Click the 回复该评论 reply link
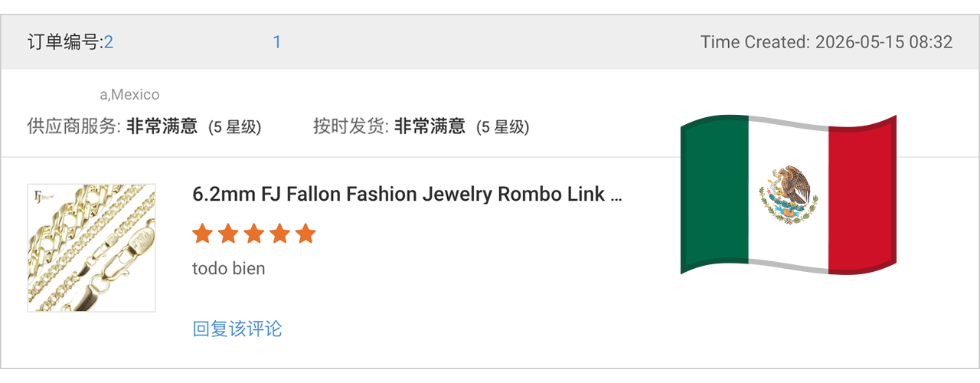The image size is (980, 383). [x=237, y=329]
